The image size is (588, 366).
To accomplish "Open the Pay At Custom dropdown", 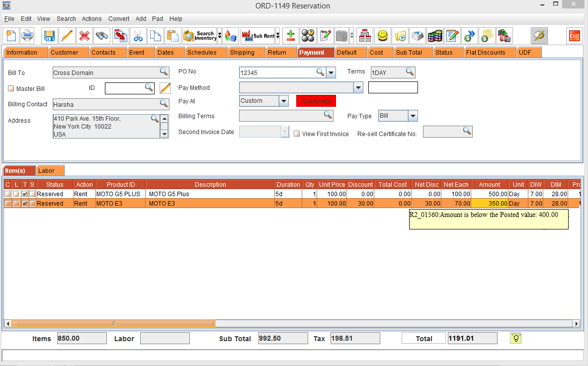I will [283, 101].
